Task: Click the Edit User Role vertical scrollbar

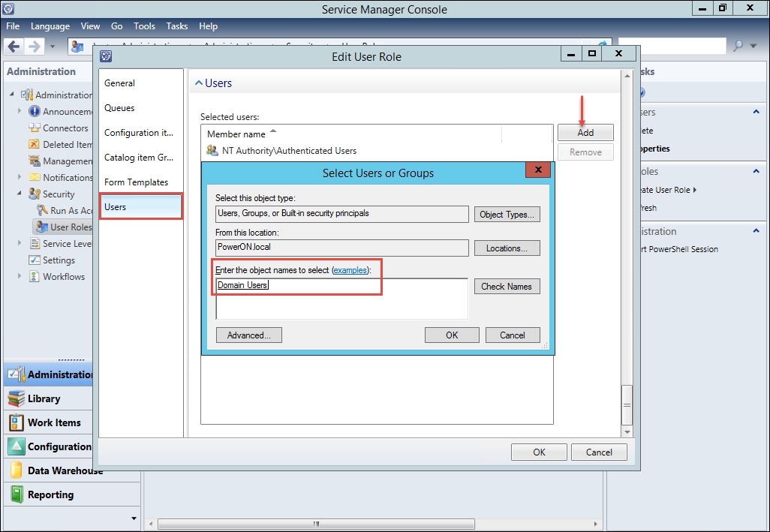Action: tap(627, 253)
